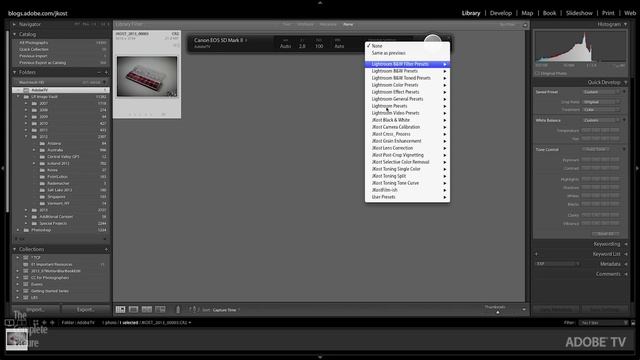The width and height of the screenshot is (640, 360).
Task: Switch to the Slideshow module
Action: click(579, 13)
